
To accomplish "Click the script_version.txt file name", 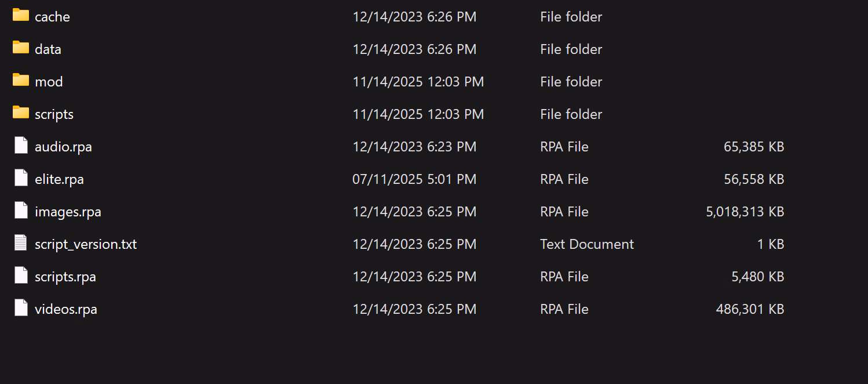I will [86, 244].
